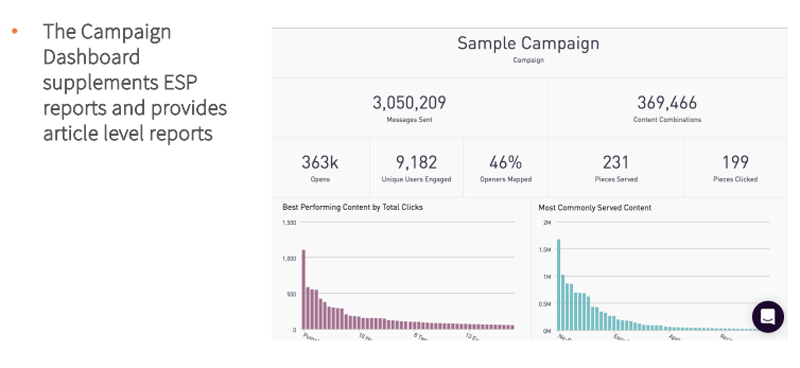Click the 9,182 Unique Users Engaged metric

(416, 167)
